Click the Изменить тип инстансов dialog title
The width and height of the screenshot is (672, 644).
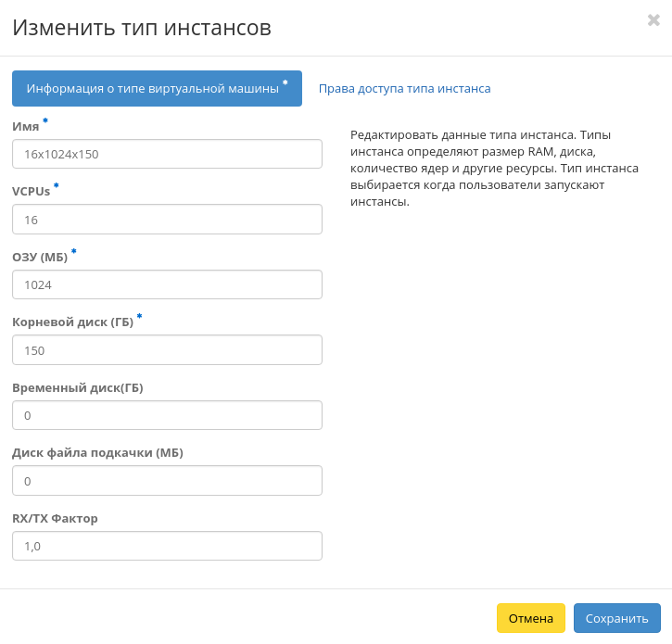point(141,28)
